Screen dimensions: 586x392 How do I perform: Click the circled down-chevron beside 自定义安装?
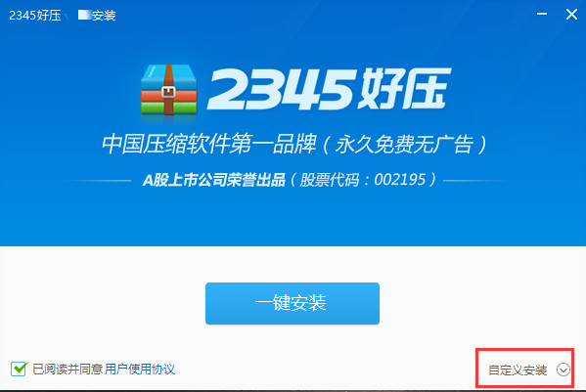[x=563, y=370]
